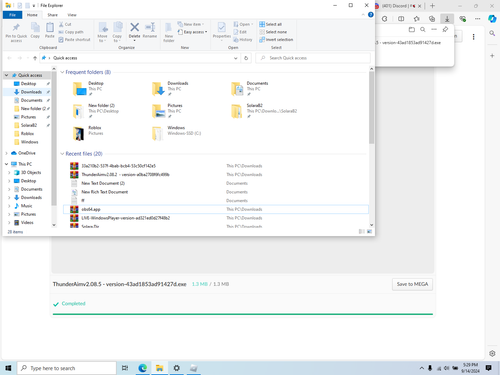500x375 pixels.
Task: Select Music under This PC
Action: click(x=27, y=206)
